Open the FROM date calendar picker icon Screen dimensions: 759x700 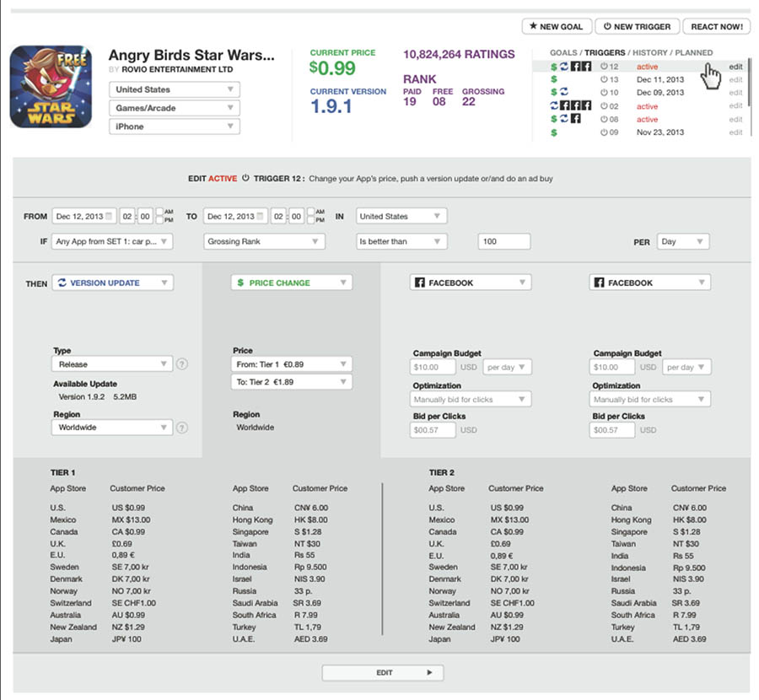click(110, 217)
